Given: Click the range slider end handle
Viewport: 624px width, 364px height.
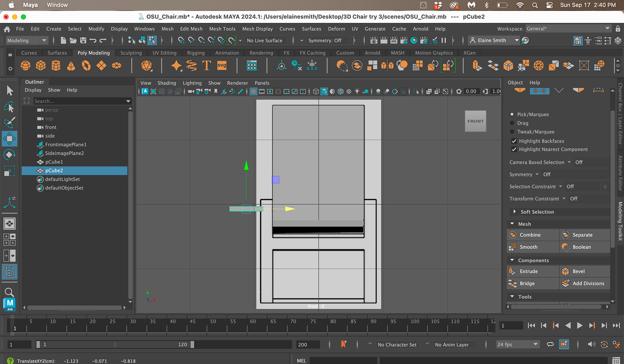Looking at the screenshot, I should click(192, 344).
